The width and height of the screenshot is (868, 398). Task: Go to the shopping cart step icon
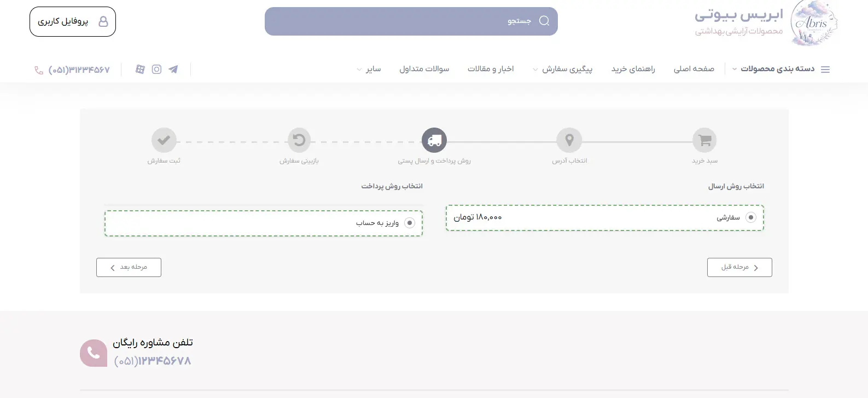click(x=704, y=141)
